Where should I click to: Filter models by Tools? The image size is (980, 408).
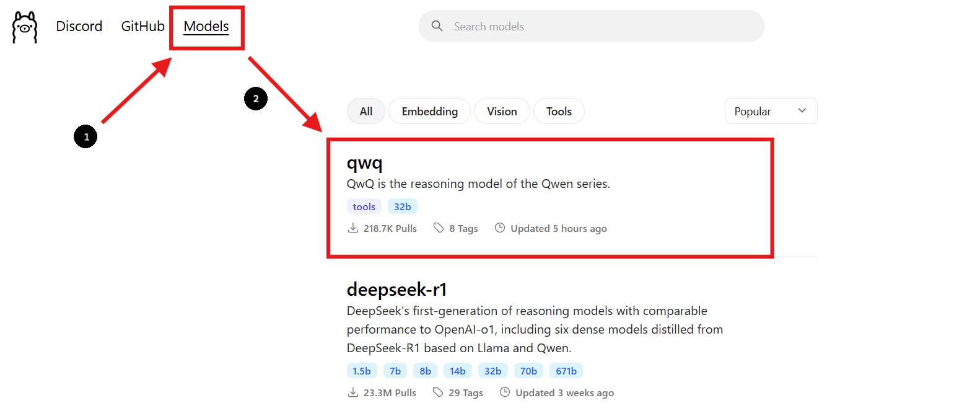pyautogui.click(x=559, y=111)
